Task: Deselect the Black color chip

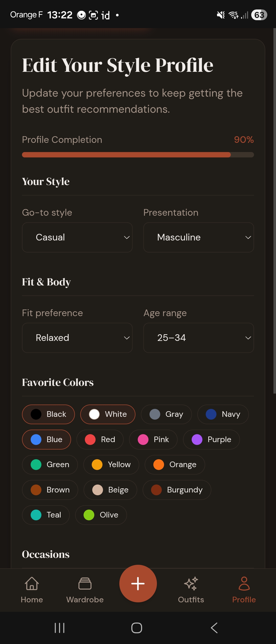Action: tap(48, 414)
